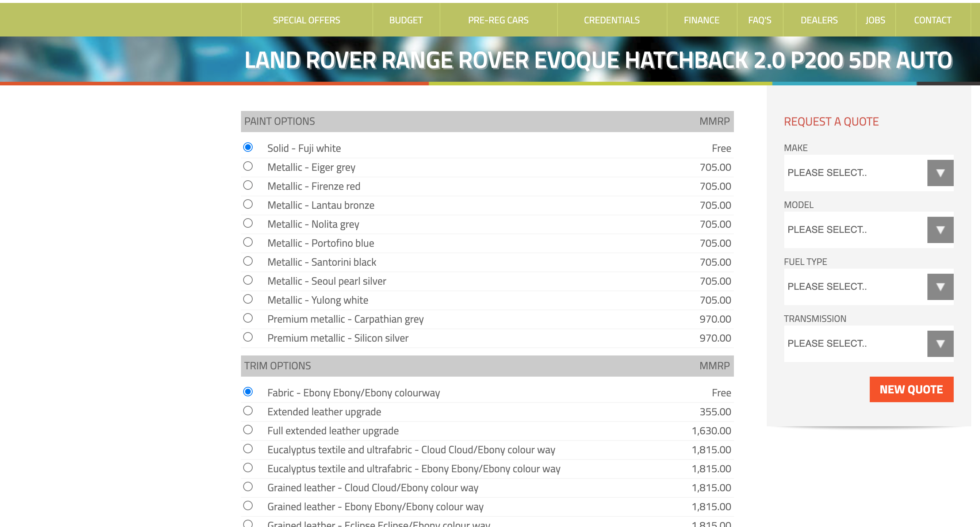Choose Grained leather Cloud/Ebony trim
The height and width of the screenshot is (527, 980).
coord(248,487)
